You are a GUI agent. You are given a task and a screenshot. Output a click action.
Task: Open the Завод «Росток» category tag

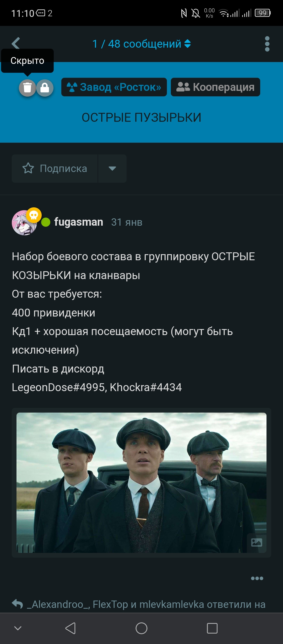point(114,87)
